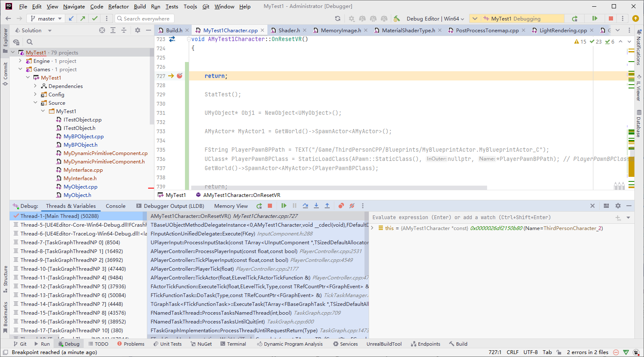Screen dimensions: 644x357
Task: Open Solution panel settings gear
Action: (x=138, y=30)
